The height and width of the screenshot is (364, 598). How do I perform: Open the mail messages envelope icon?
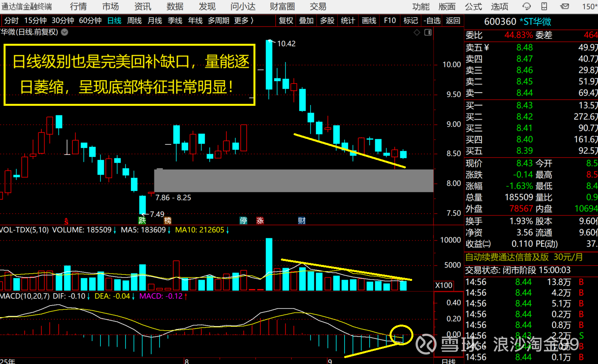point(564,6)
